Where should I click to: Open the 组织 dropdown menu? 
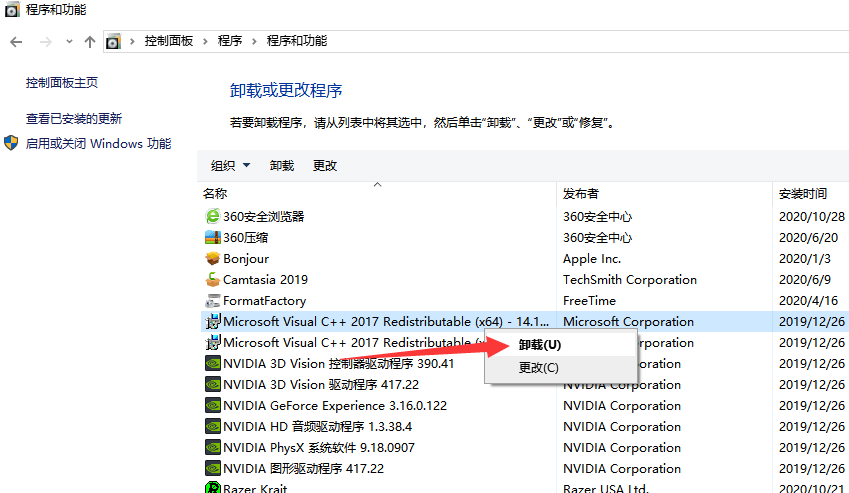coord(231,165)
